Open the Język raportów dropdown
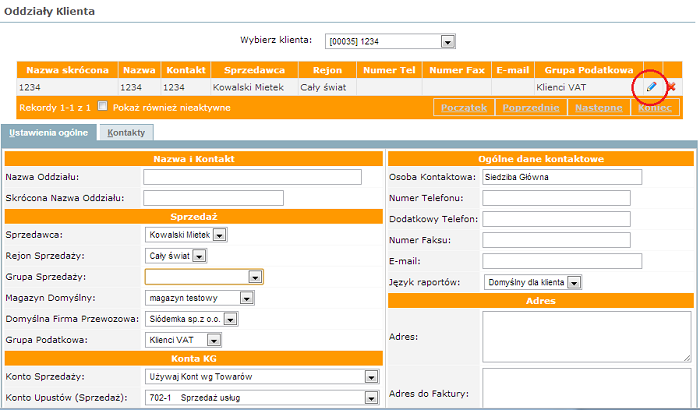The image size is (700, 410). [533, 282]
